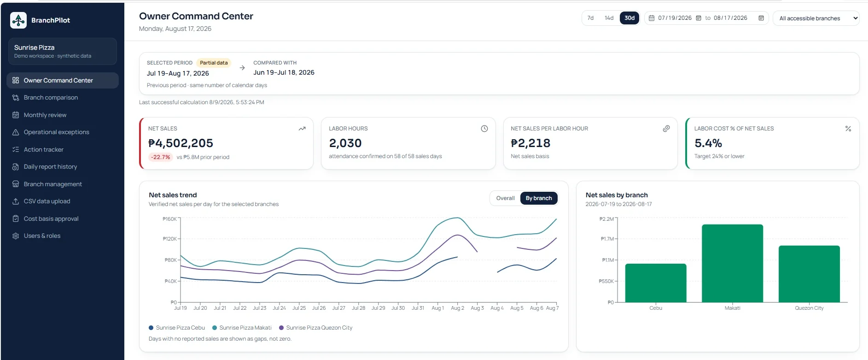Open the Branch comparison page

point(63,98)
